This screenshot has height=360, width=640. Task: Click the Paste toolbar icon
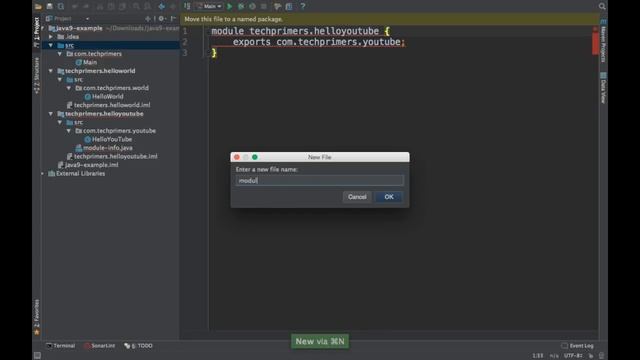(122, 6)
